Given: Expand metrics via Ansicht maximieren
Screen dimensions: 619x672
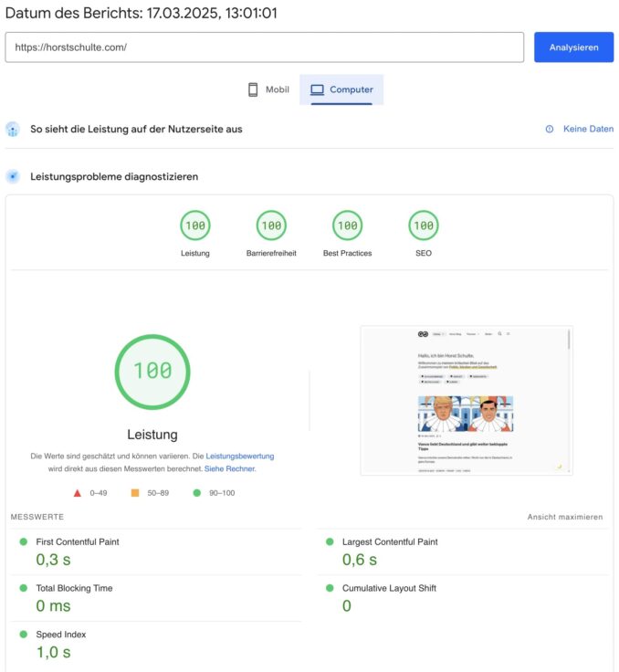Looking at the screenshot, I should click(565, 517).
